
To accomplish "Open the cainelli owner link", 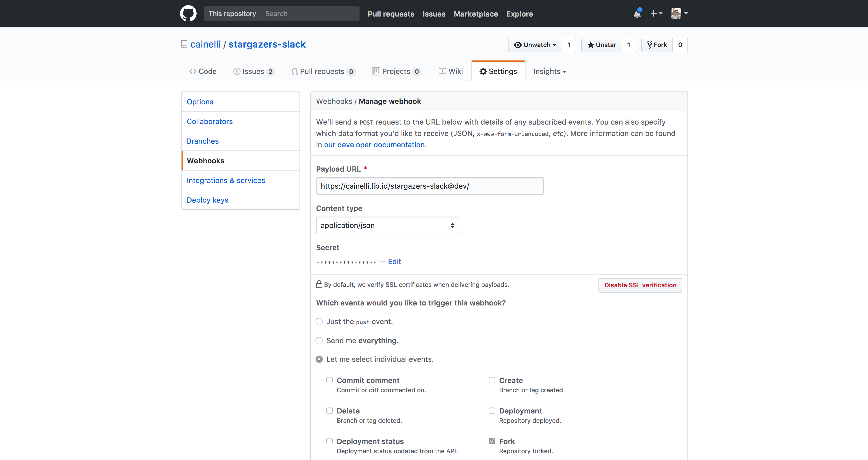I will (205, 44).
